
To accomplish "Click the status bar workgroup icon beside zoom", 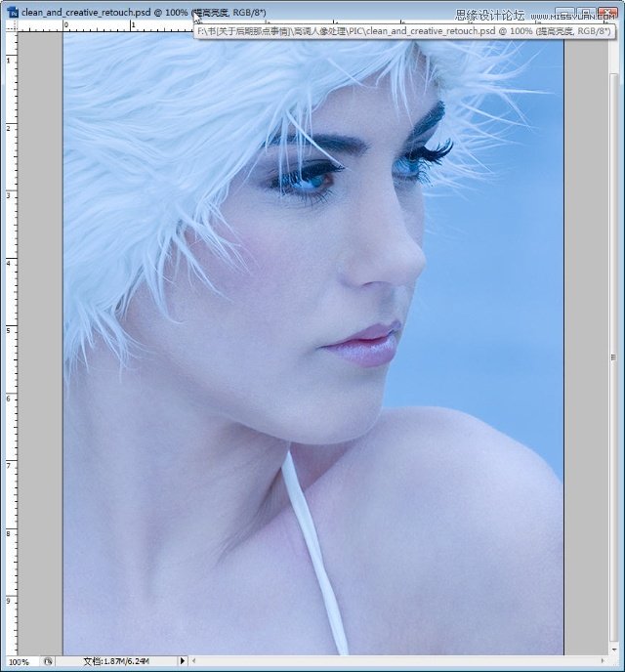I will coord(48,661).
